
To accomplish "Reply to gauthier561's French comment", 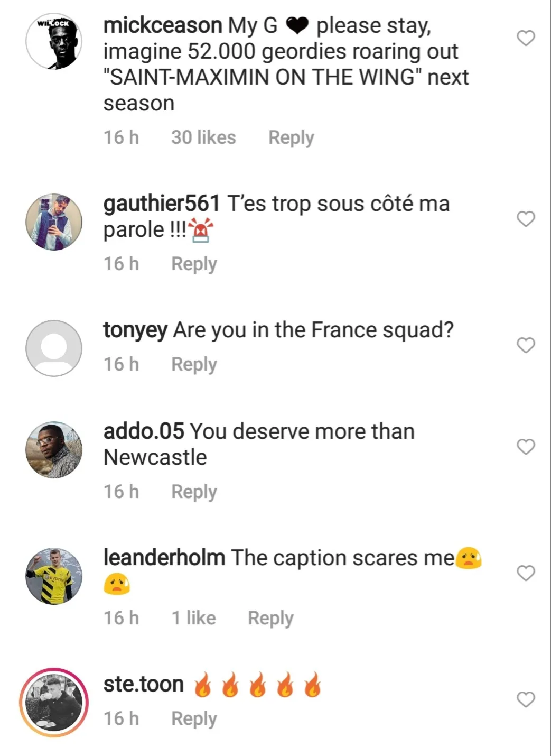I will [194, 264].
